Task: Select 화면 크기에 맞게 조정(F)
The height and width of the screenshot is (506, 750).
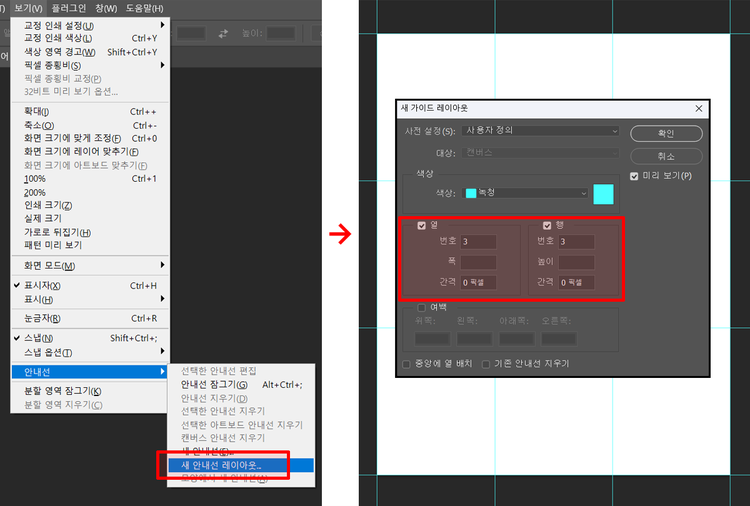Action: (x=89, y=138)
